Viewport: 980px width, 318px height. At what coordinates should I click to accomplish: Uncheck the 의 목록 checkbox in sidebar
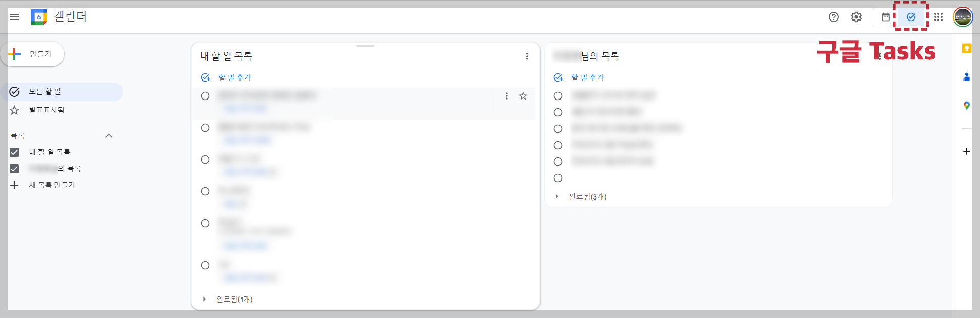14,169
